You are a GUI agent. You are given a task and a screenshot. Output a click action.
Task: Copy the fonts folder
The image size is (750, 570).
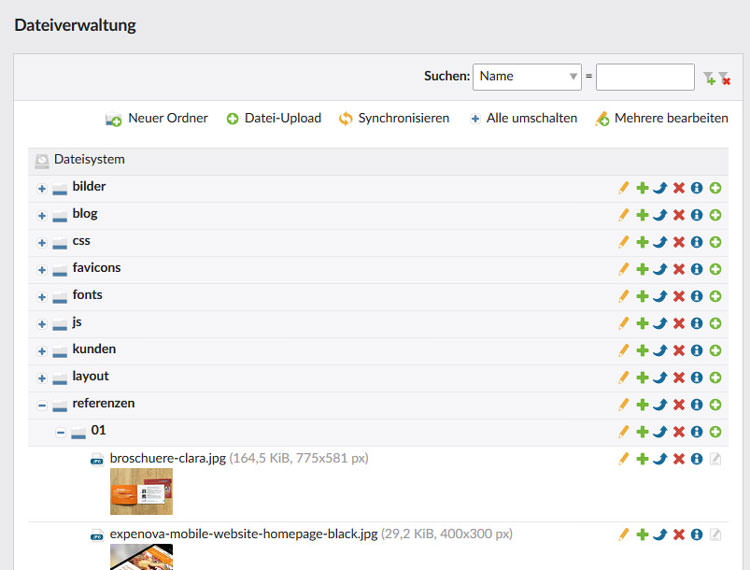pyautogui.click(x=642, y=296)
